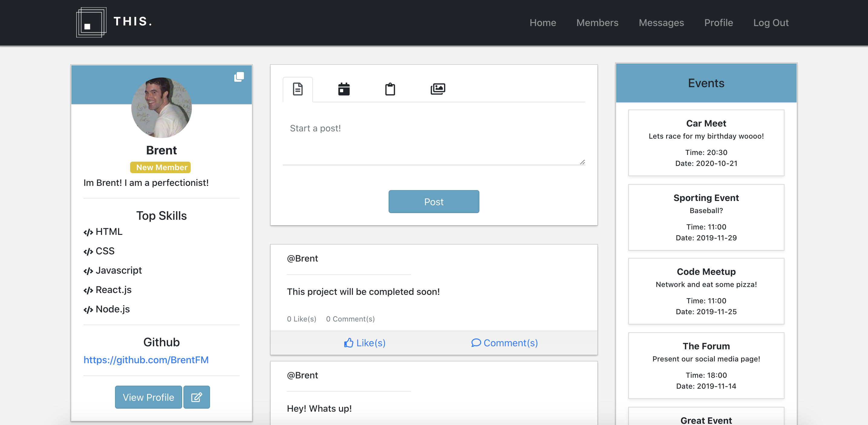Click the 'Hey! Whats up!' post text
868x425 pixels.
319,408
